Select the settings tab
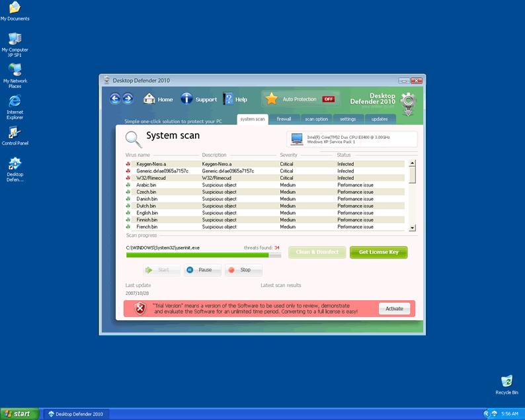 click(348, 119)
